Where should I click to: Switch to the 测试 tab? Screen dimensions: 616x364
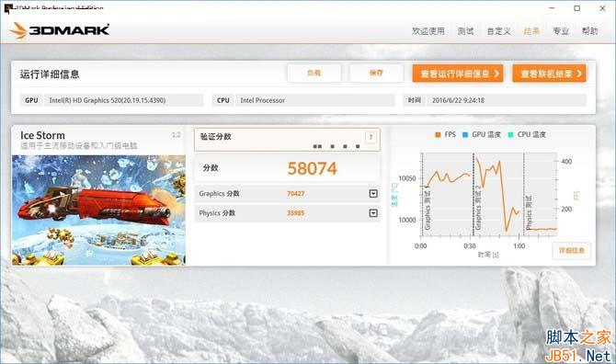[465, 31]
